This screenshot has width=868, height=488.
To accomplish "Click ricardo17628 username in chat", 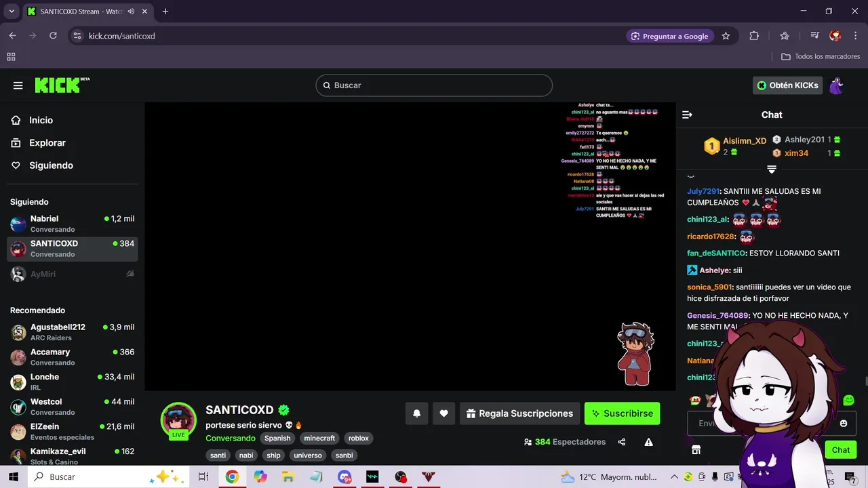I will pyautogui.click(x=711, y=237).
